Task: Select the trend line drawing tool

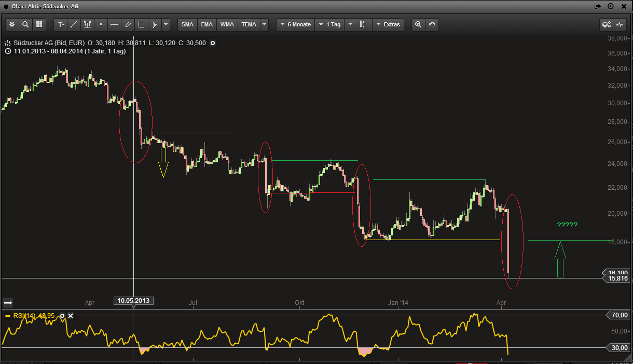Action: (x=74, y=24)
